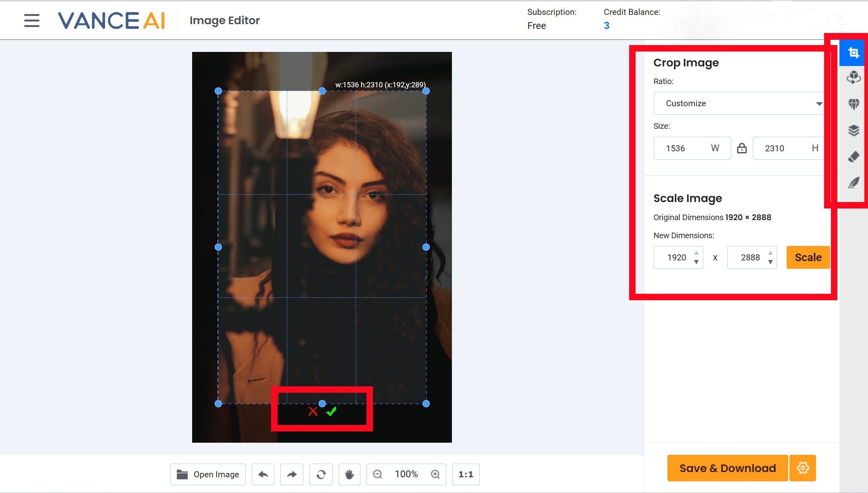Redo the last edit
This screenshot has height=493, width=868.
[292, 474]
